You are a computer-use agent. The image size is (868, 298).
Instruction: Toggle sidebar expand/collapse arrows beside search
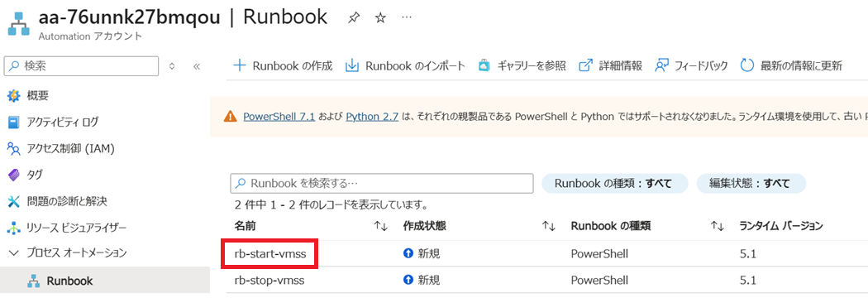point(172,66)
